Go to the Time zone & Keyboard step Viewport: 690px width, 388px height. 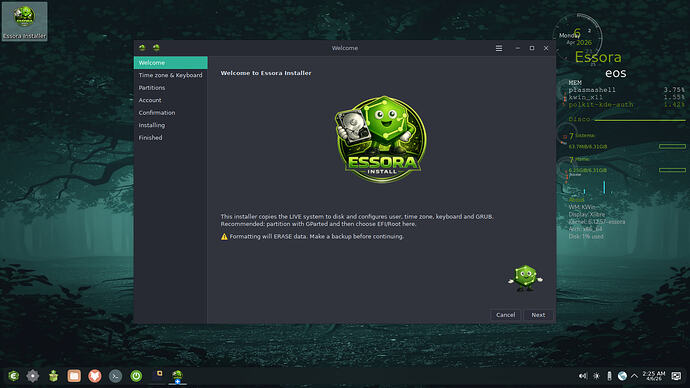[x=170, y=75]
